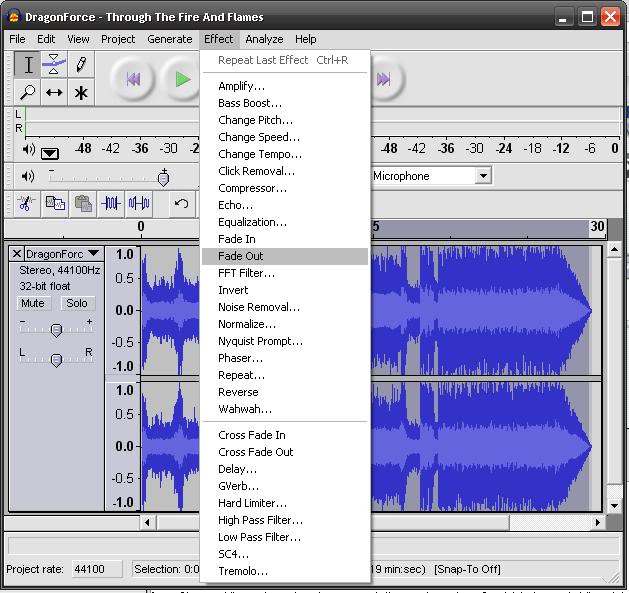Viewport: 629px width, 593px height.
Task: Select the Zoom magnifier tool
Action: pyautogui.click(x=29, y=92)
